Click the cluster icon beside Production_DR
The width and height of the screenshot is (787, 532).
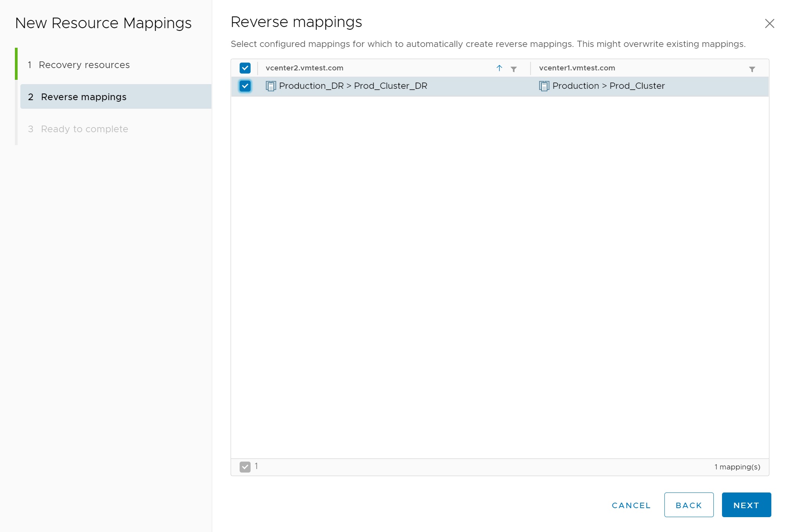tap(271, 86)
